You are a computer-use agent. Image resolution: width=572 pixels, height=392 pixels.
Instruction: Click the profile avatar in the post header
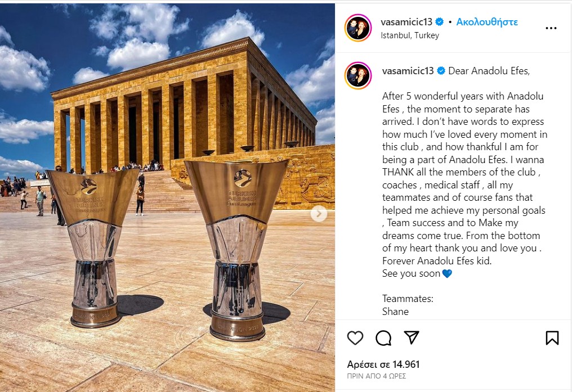coord(358,28)
